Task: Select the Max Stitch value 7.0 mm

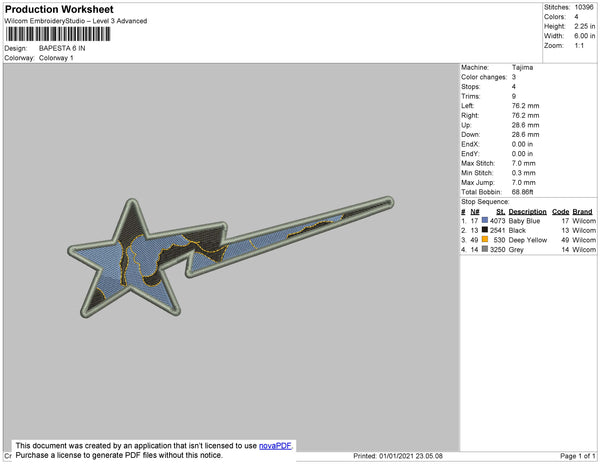Action: click(523, 163)
